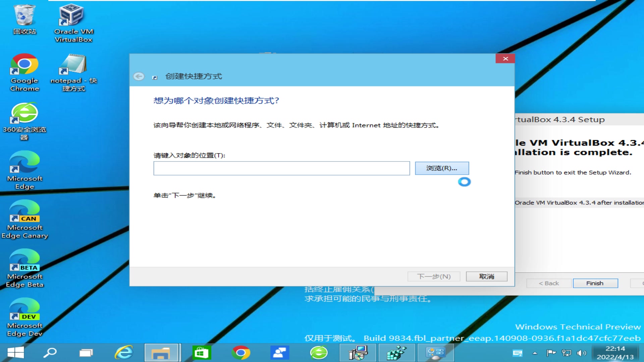Viewport: 644px width, 362px height.
Task: Launch Microsoft Edge Beta from desktop
Action: (x=24, y=260)
